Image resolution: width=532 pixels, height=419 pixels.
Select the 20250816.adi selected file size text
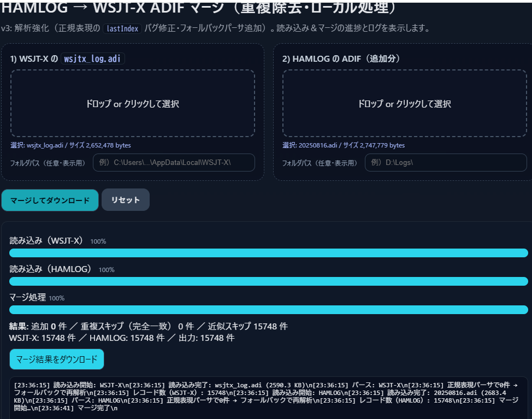click(344, 145)
